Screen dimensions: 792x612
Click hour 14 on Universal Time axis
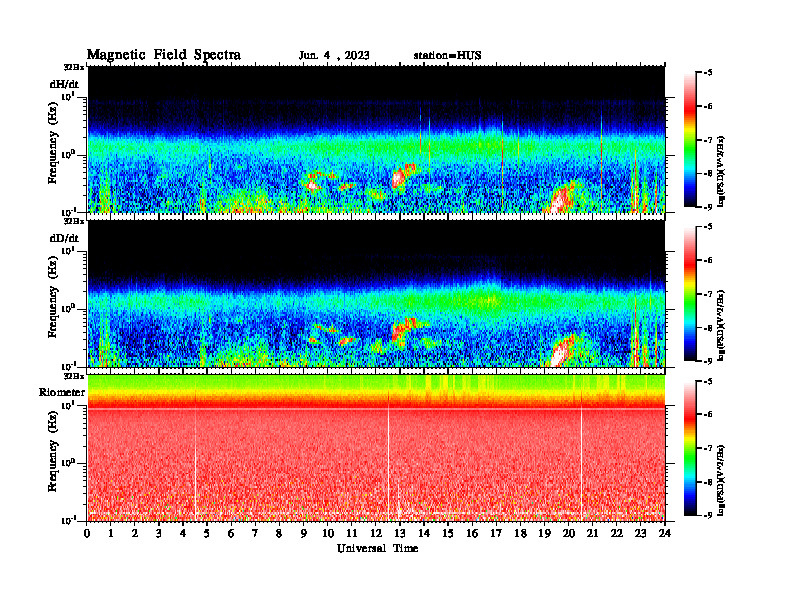pyautogui.click(x=424, y=534)
